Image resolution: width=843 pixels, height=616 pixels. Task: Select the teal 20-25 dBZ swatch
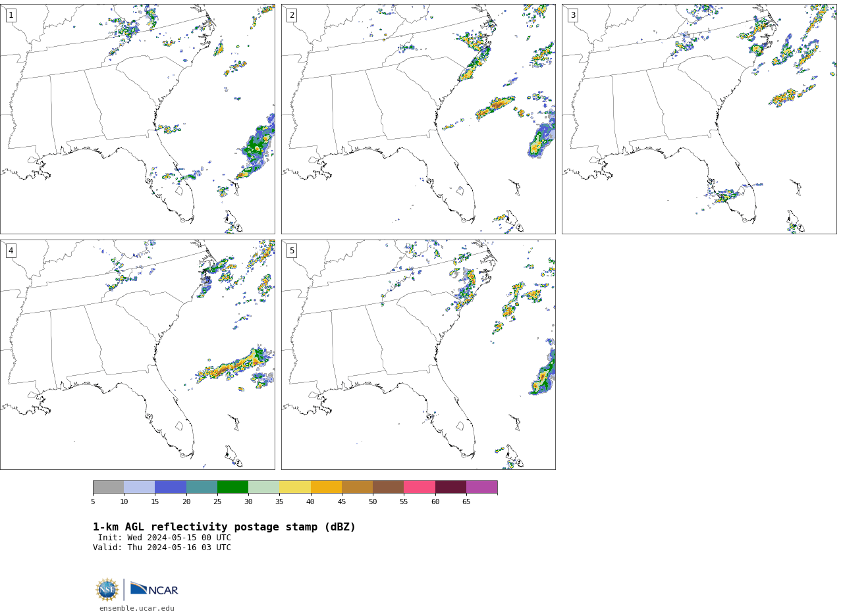tap(202, 487)
